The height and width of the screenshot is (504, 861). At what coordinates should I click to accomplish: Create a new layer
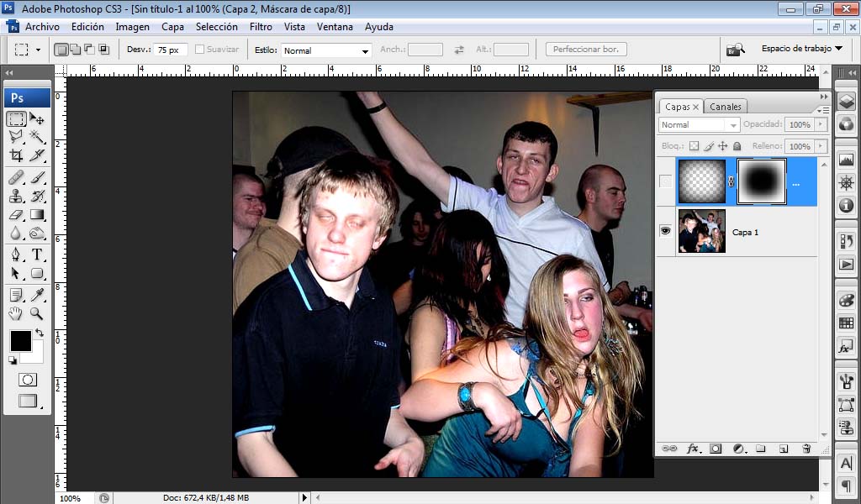click(784, 449)
